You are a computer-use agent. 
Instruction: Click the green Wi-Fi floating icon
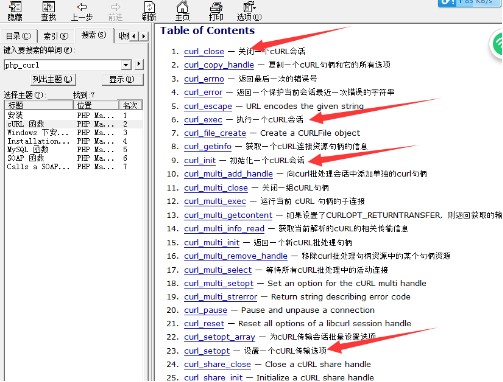click(x=497, y=44)
